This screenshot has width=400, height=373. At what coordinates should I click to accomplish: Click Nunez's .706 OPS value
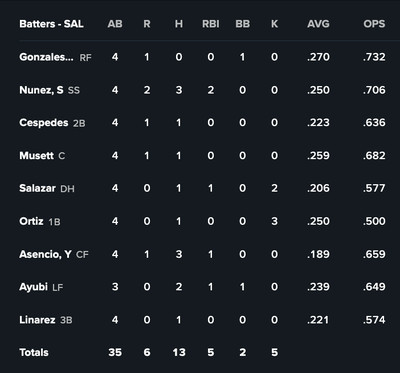tap(374, 90)
